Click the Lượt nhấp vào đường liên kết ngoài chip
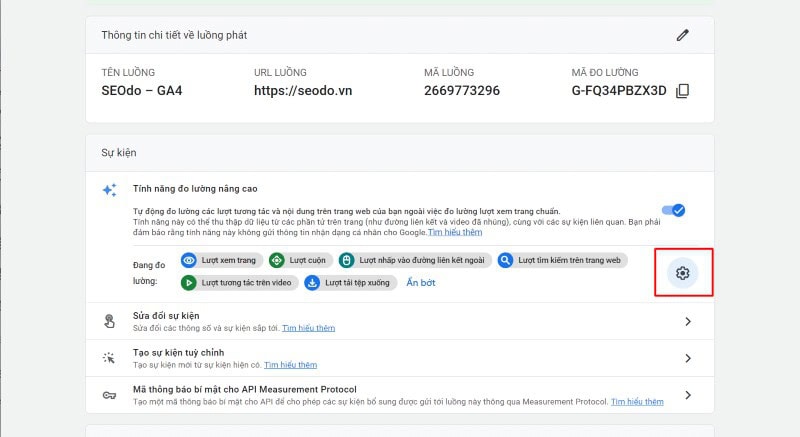Image resolution: width=800 pixels, height=437 pixels. 415,260
